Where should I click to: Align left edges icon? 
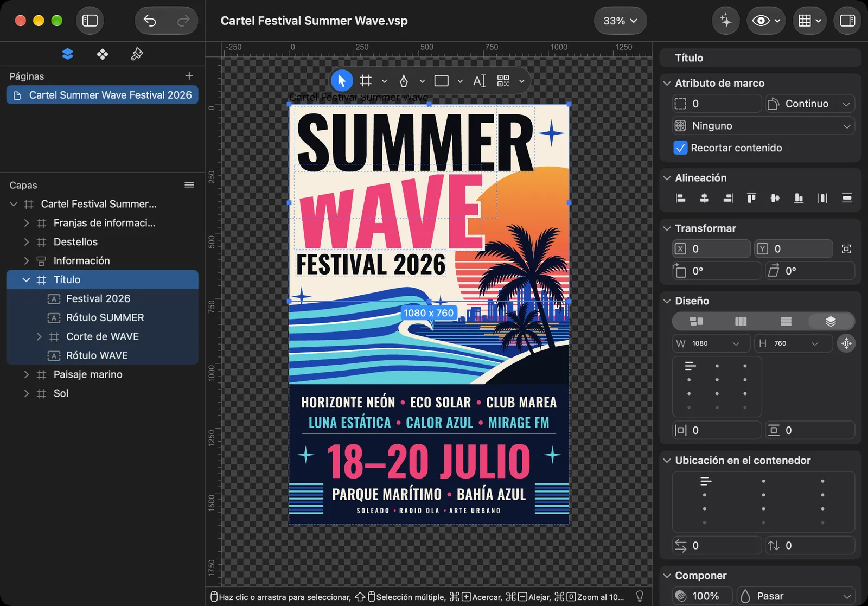[681, 198]
